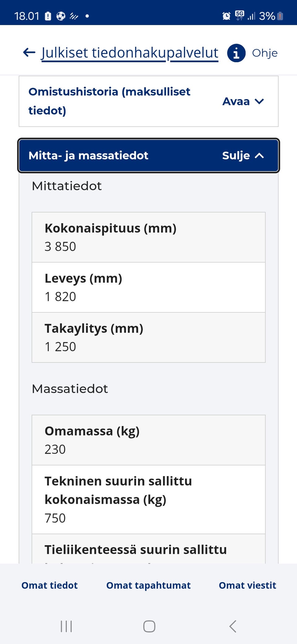Expand Omistushistoria section with Avaa chevron
Image resolution: width=297 pixels, height=644 pixels.
259,101
